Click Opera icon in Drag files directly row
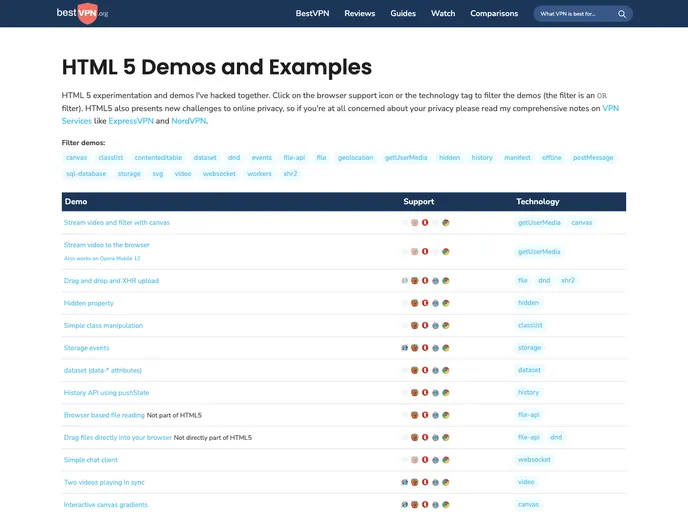 (x=425, y=437)
